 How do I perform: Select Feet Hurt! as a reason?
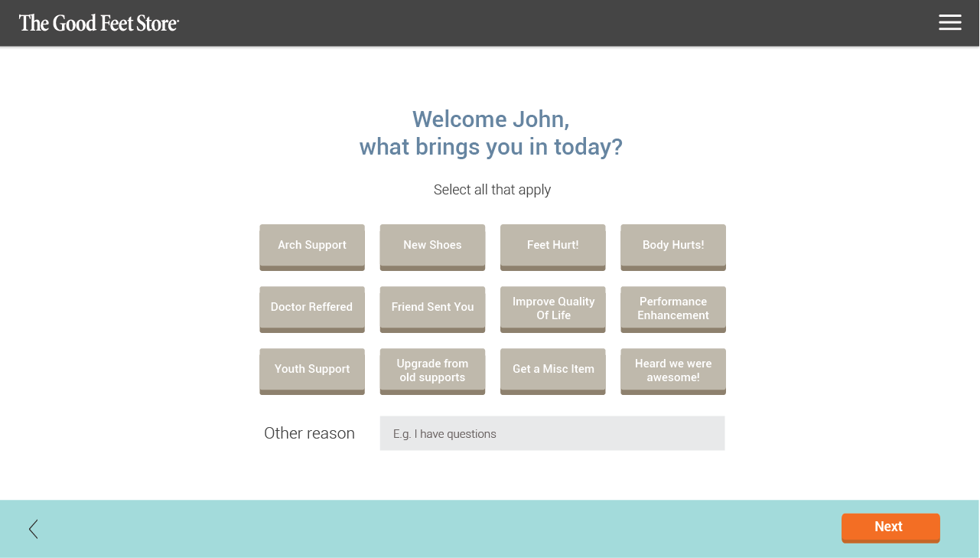click(552, 246)
